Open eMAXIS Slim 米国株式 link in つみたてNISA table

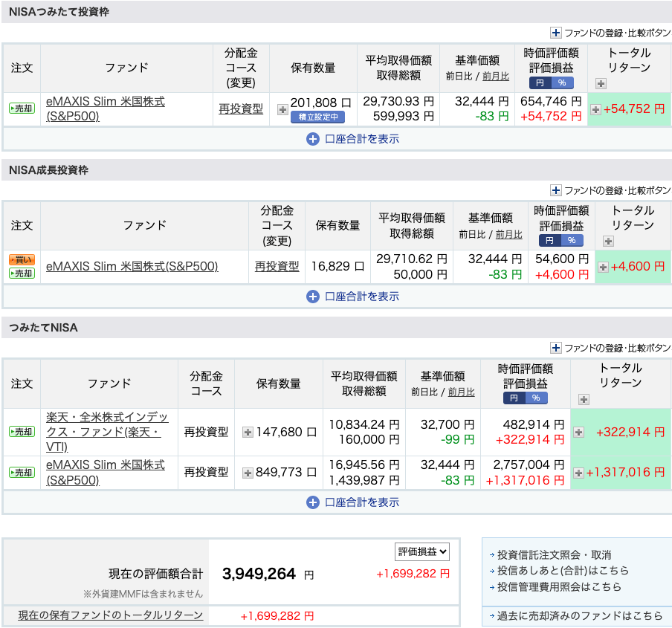click(106, 473)
